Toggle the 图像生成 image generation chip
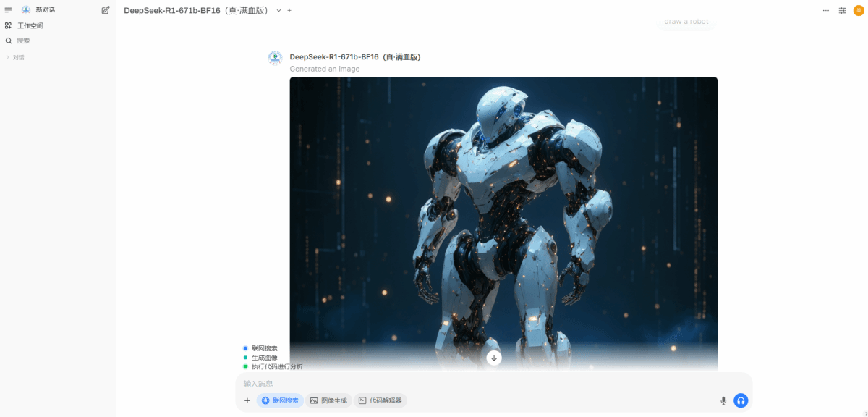 328,400
